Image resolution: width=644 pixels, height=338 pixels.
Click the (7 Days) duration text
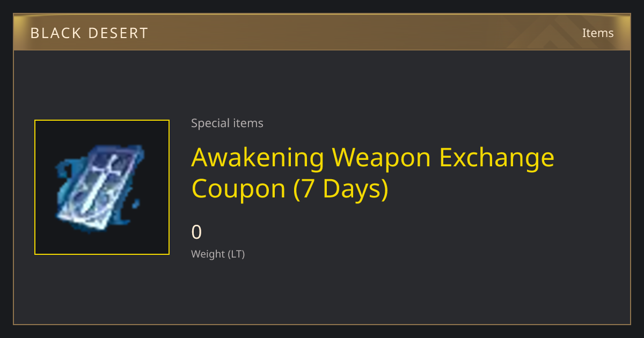click(x=341, y=189)
